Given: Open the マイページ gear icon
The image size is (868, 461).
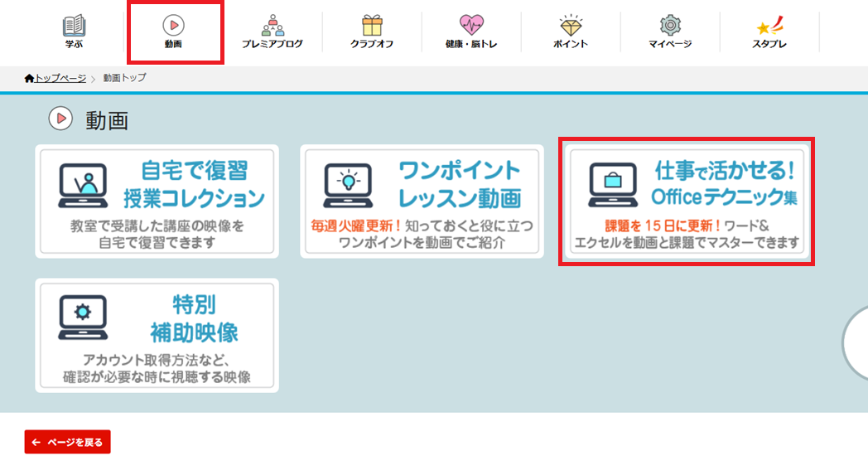Looking at the screenshot, I should (670, 25).
